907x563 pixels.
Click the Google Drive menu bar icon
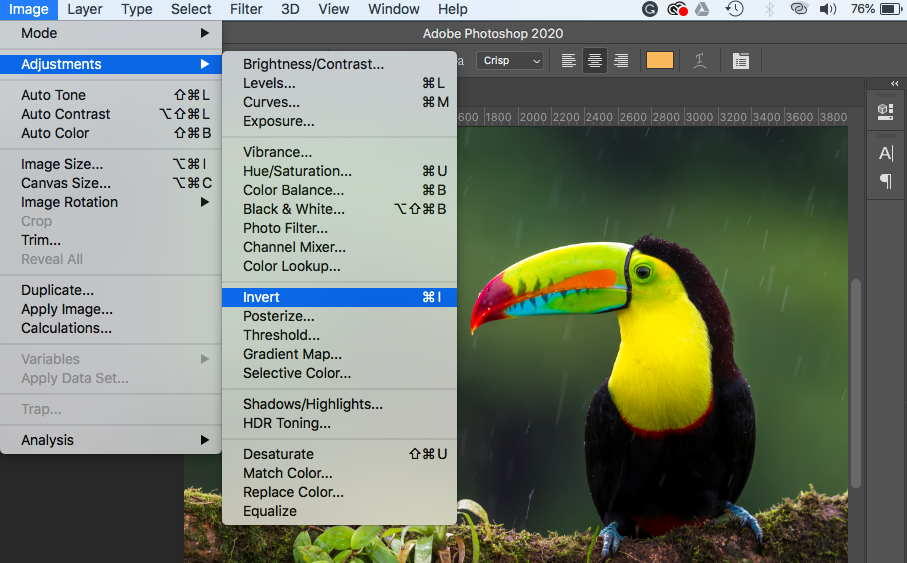pos(702,9)
